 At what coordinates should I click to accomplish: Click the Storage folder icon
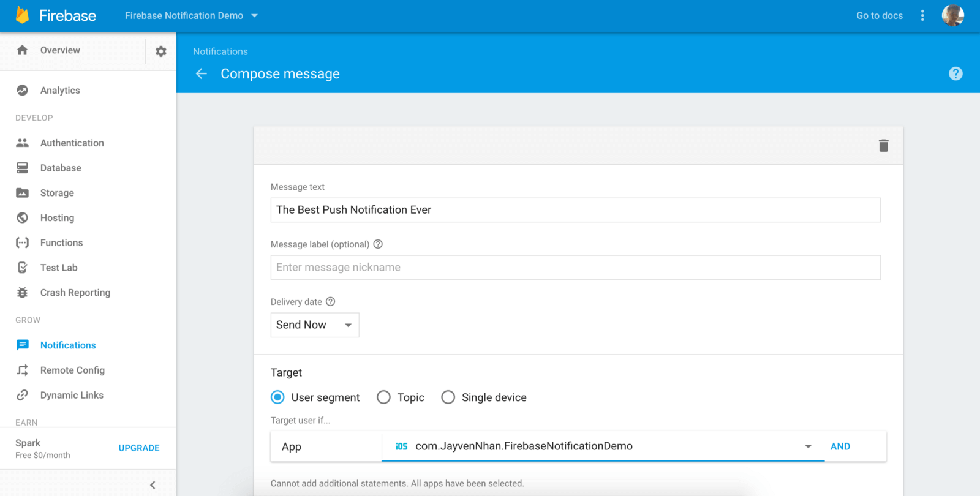(x=23, y=193)
